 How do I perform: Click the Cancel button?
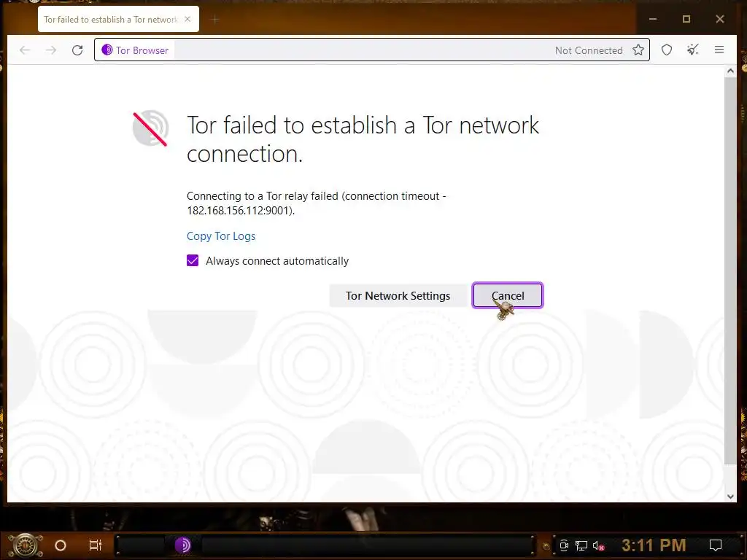coord(508,296)
